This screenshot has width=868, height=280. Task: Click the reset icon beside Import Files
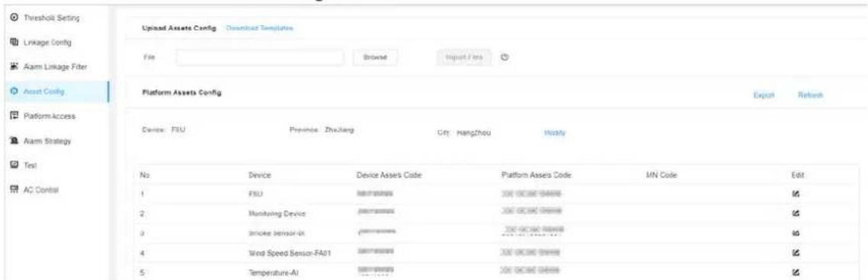505,57
